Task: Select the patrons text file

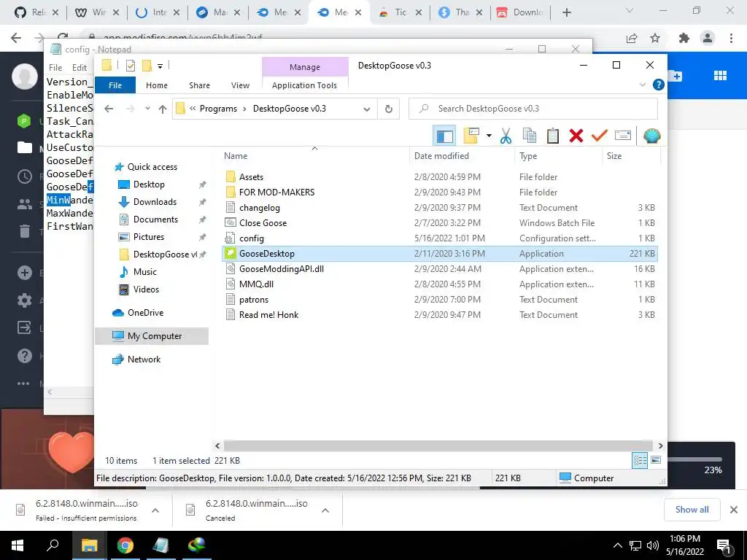Action: [x=253, y=300]
